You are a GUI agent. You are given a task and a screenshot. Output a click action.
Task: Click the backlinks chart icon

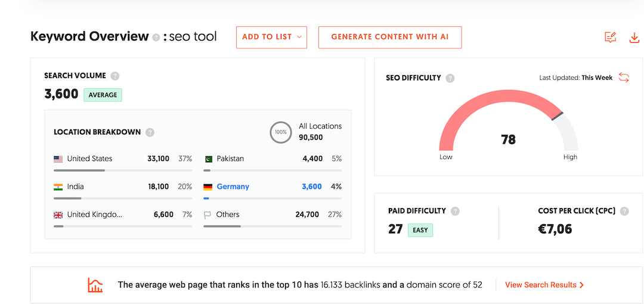[95, 285]
